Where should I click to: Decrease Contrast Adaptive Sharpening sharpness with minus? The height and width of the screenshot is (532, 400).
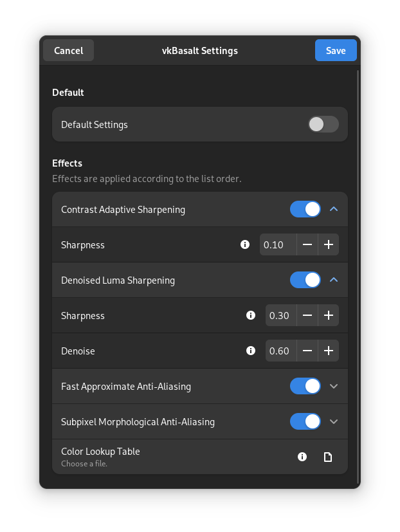tap(307, 244)
